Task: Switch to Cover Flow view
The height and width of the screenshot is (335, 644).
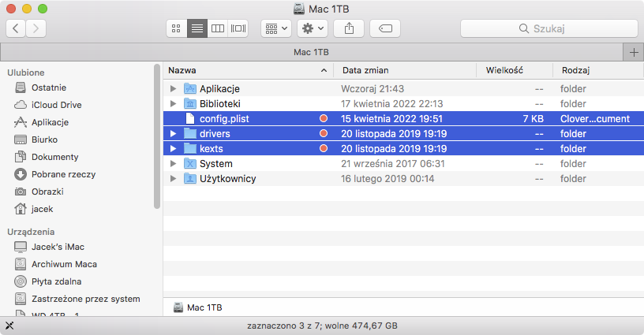Action: (x=238, y=28)
